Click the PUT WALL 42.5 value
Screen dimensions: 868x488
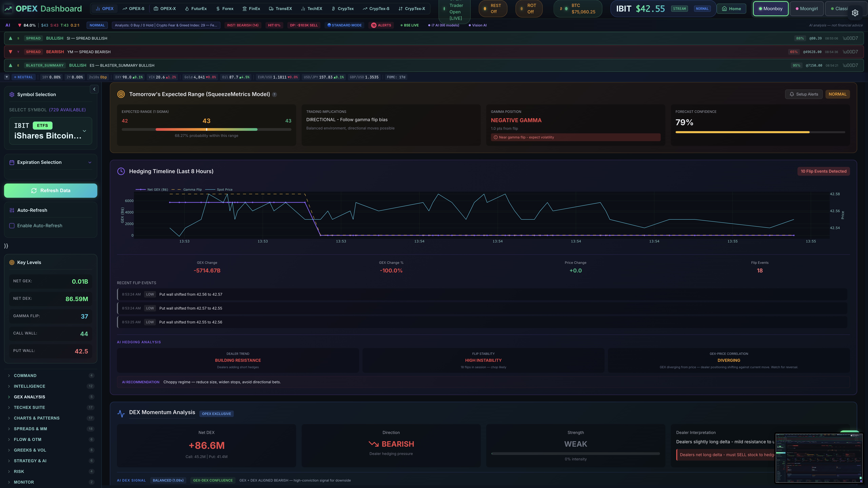pos(81,351)
